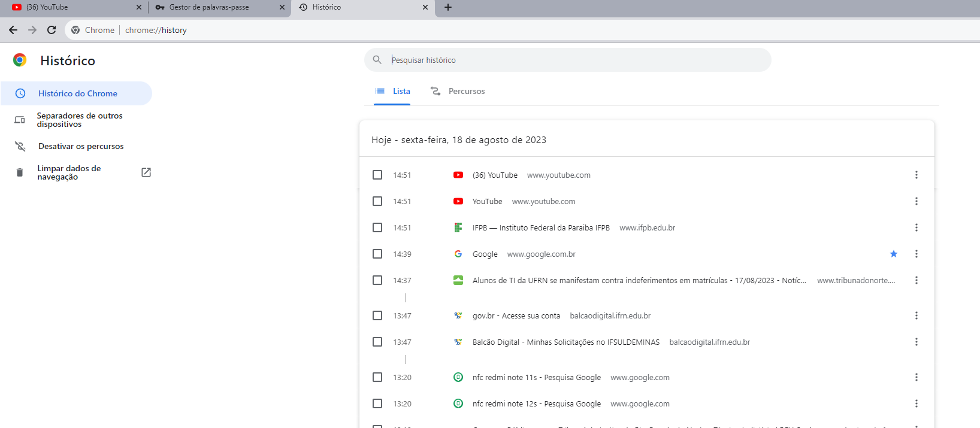Click the devices icon for Separadores de outros dispositivos
Screen dimensions: 980x428
20,120
